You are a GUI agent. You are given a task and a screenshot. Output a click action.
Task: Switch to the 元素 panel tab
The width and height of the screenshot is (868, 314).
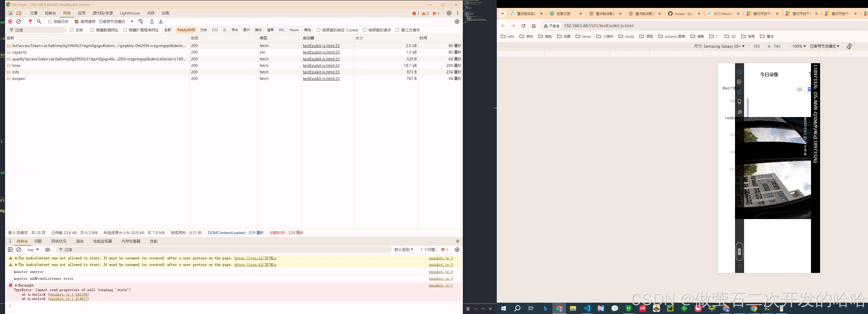pos(34,13)
